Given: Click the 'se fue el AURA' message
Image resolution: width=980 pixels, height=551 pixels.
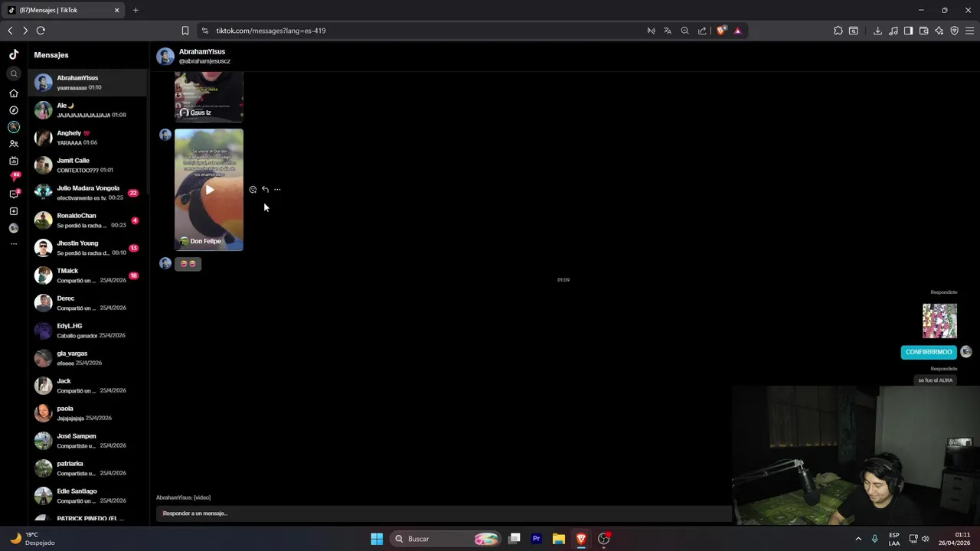Looking at the screenshot, I should tap(936, 380).
